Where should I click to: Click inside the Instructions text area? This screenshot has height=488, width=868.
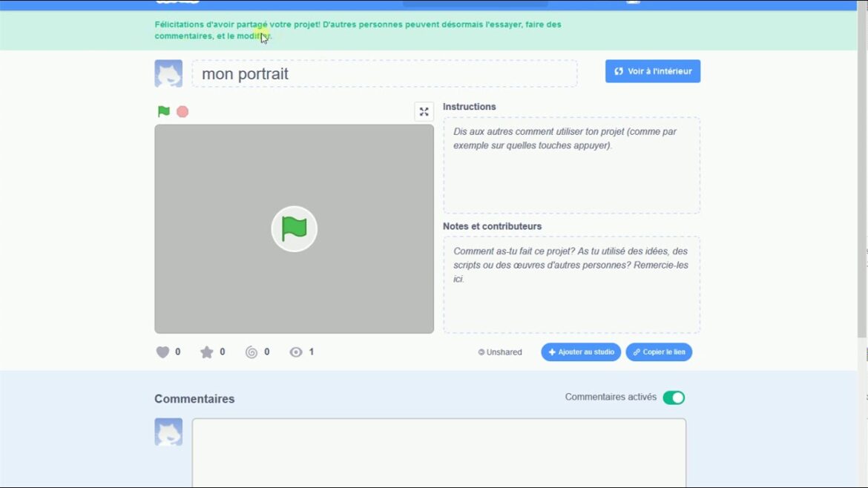point(571,163)
